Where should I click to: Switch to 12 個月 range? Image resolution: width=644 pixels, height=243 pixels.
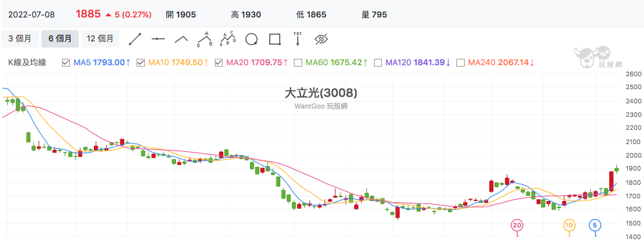click(x=100, y=39)
